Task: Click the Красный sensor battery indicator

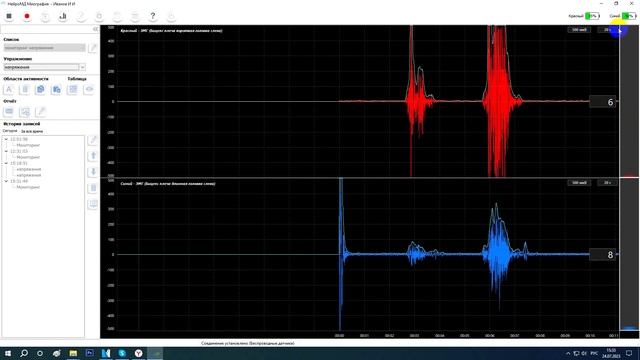Action: pyautogui.click(x=592, y=16)
